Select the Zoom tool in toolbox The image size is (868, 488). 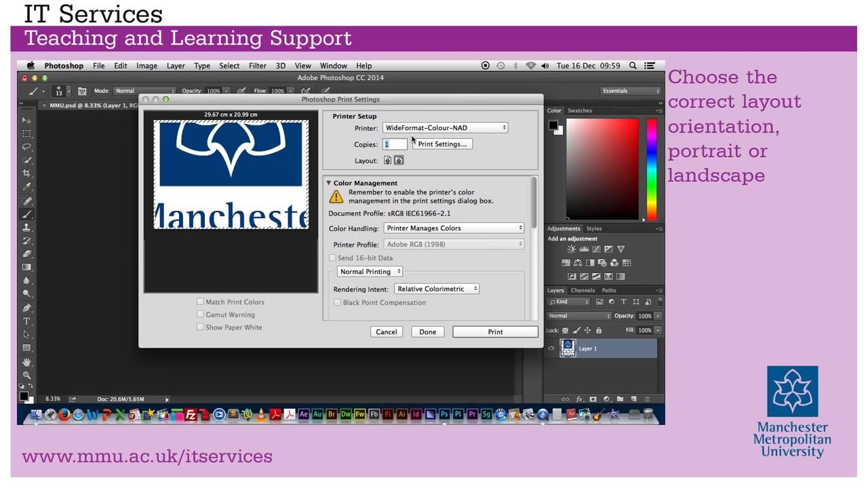coord(27,375)
